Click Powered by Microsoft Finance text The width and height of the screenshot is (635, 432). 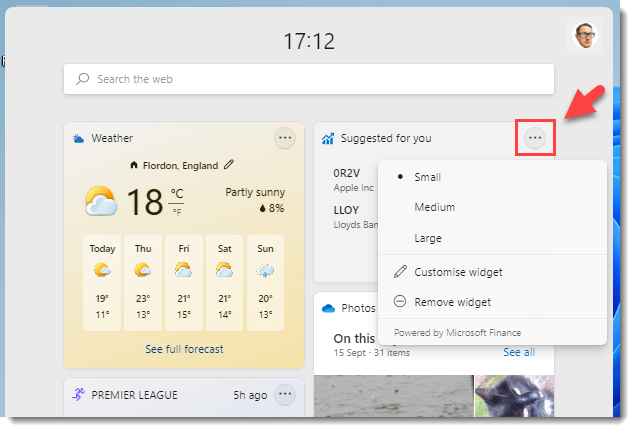point(457,332)
